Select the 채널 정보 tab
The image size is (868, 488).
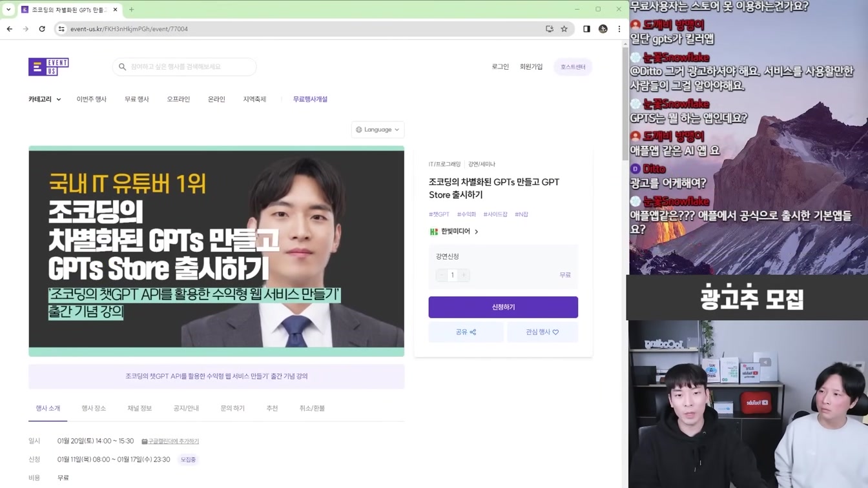139,409
